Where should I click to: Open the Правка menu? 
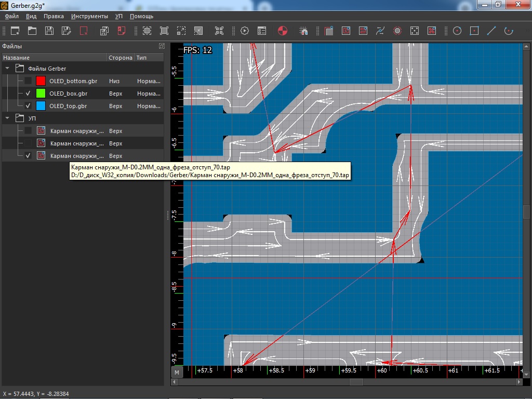[54, 16]
